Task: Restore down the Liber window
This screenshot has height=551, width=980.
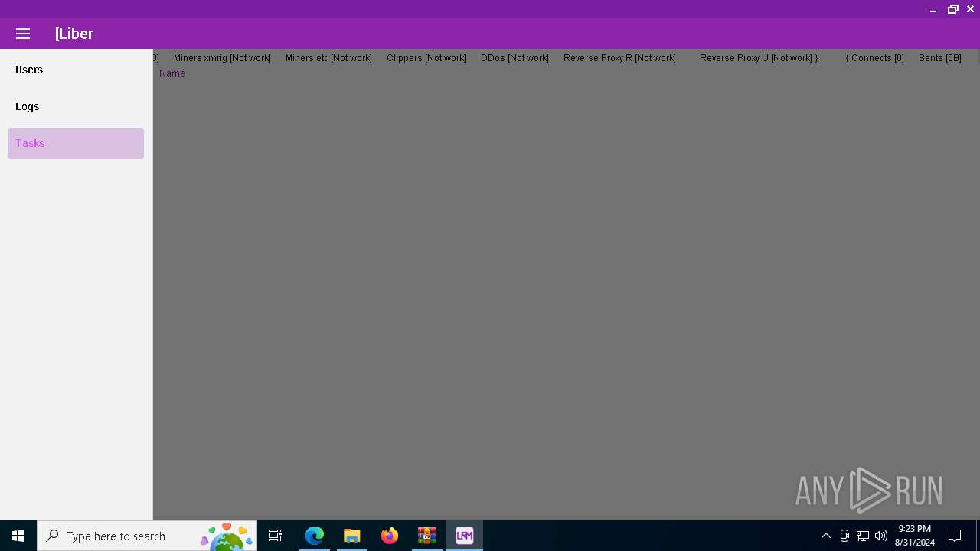Action: click(x=953, y=9)
